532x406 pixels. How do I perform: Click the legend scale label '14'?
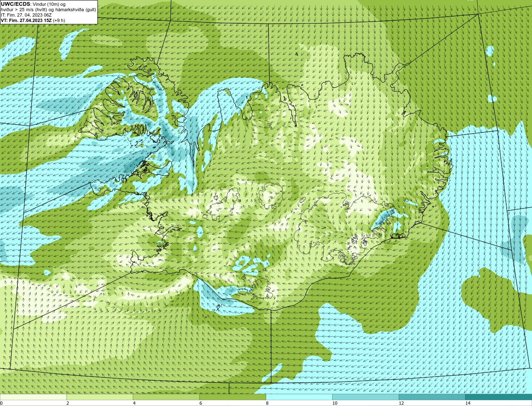pyautogui.click(x=468, y=403)
